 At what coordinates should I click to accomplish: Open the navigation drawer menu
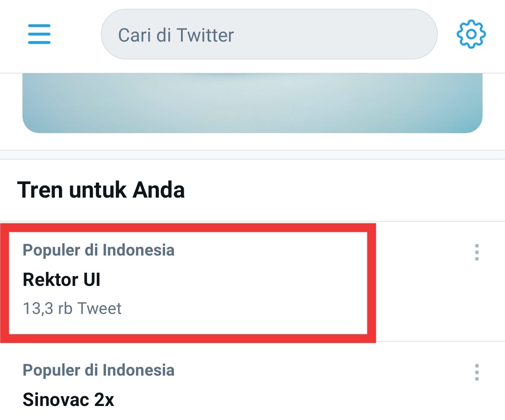[39, 35]
